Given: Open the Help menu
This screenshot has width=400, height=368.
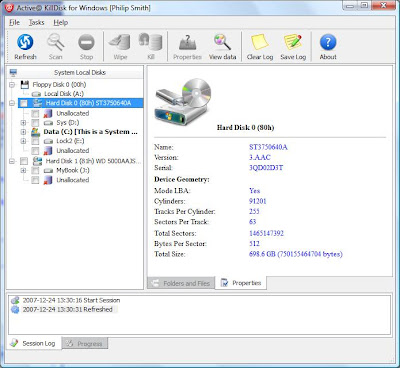Looking at the screenshot, I should (61, 22).
